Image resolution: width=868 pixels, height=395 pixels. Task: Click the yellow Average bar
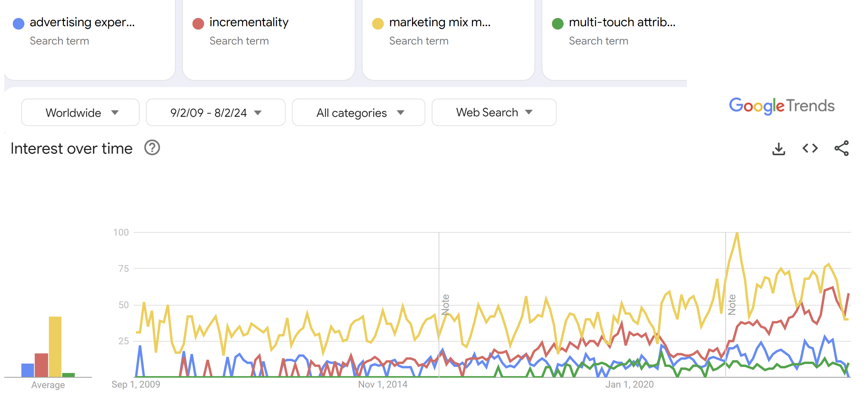click(55, 346)
